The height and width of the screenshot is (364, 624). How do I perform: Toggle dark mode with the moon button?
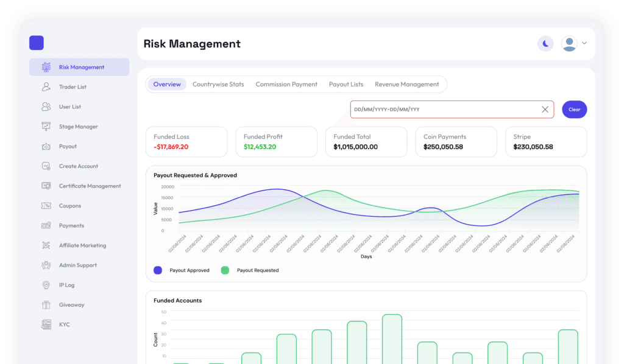coord(545,43)
